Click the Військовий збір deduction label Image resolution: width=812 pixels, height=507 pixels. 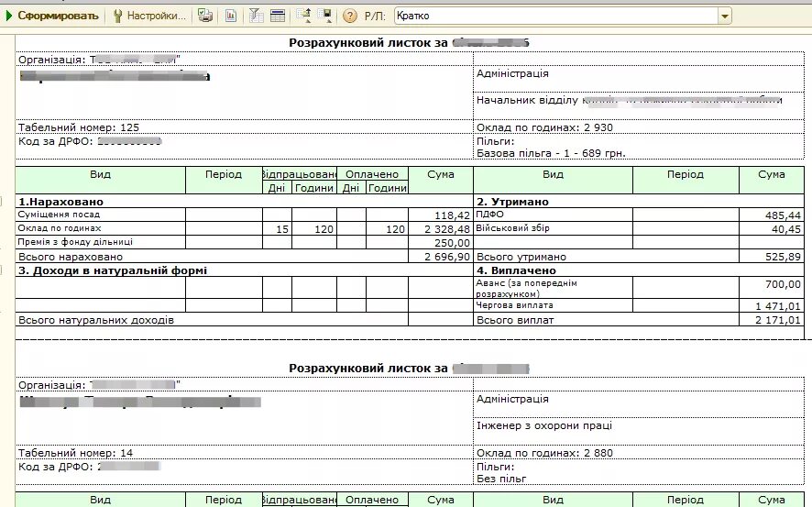coord(512,228)
